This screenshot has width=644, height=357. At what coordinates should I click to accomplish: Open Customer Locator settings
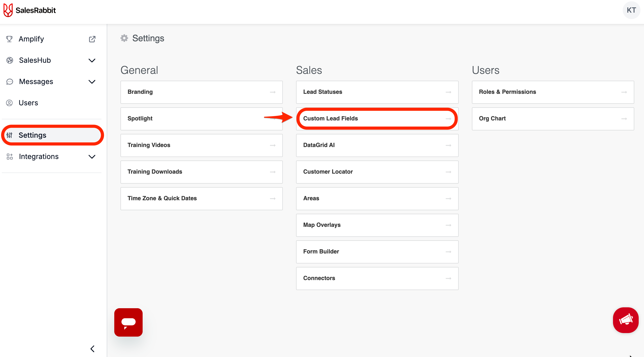click(x=377, y=172)
